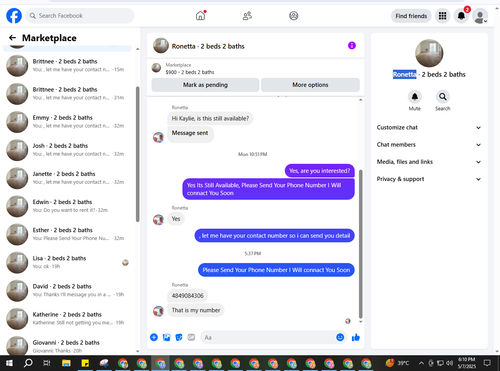The image size is (500, 371).
Task: Attach a photo using the image icon
Action: 166,337
